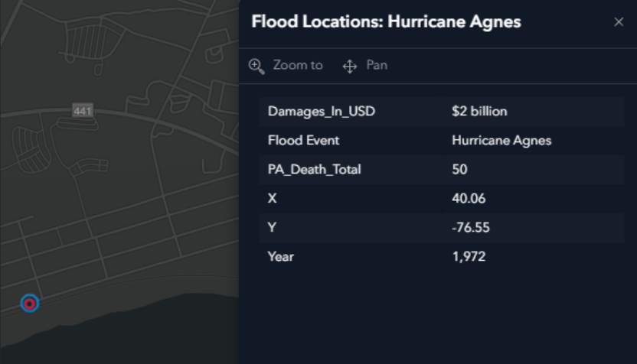Click the Pan arrows icon
The image size is (637, 364).
click(350, 66)
